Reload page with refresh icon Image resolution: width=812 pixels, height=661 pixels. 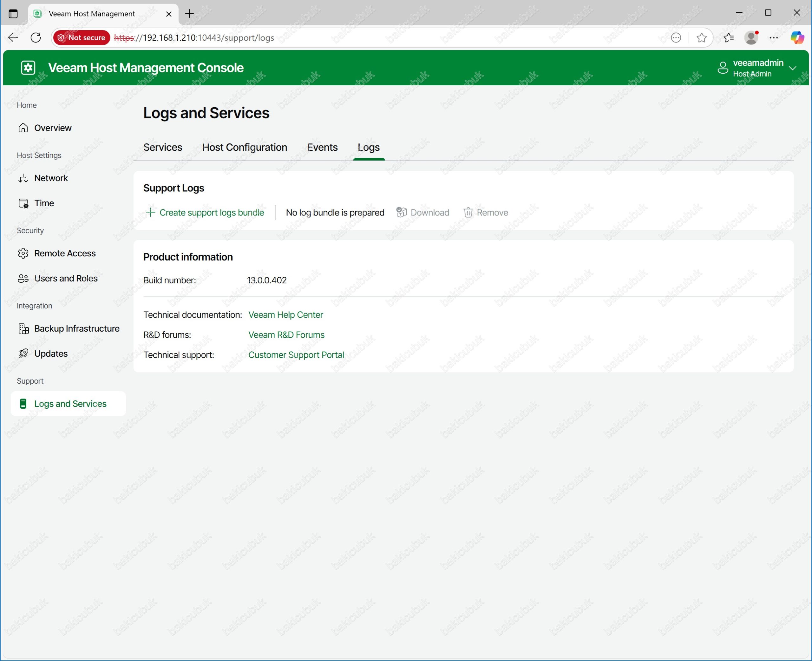pyautogui.click(x=36, y=37)
